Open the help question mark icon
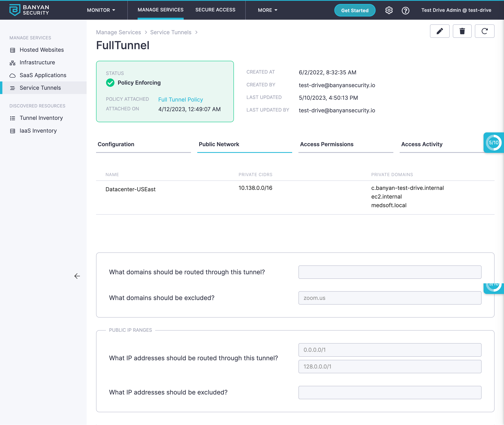 pyautogui.click(x=405, y=10)
